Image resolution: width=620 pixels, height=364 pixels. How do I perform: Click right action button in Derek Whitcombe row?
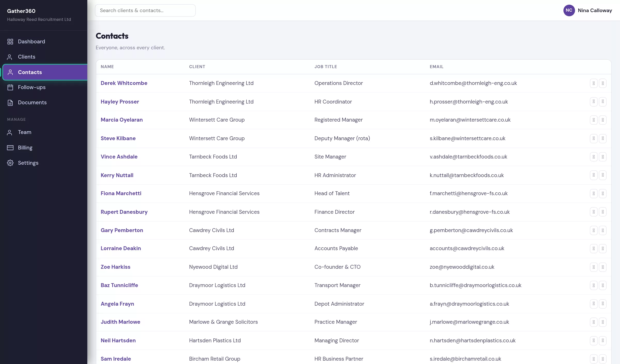[603, 83]
